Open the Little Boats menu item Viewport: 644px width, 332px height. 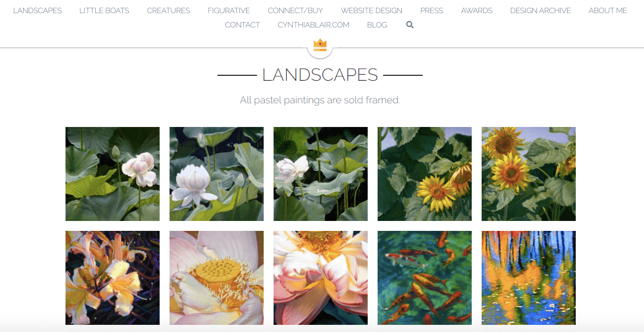pyautogui.click(x=104, y=10)
